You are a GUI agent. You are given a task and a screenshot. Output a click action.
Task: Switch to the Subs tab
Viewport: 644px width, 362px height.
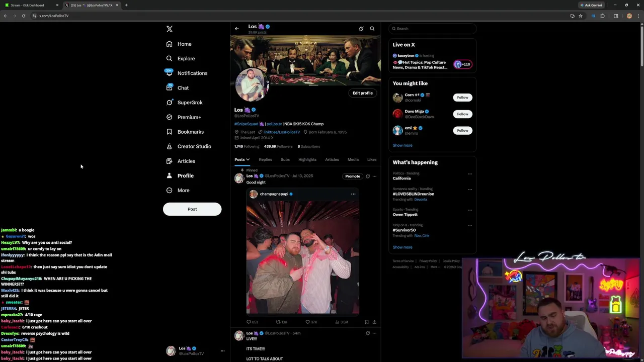tap(285, 160)
